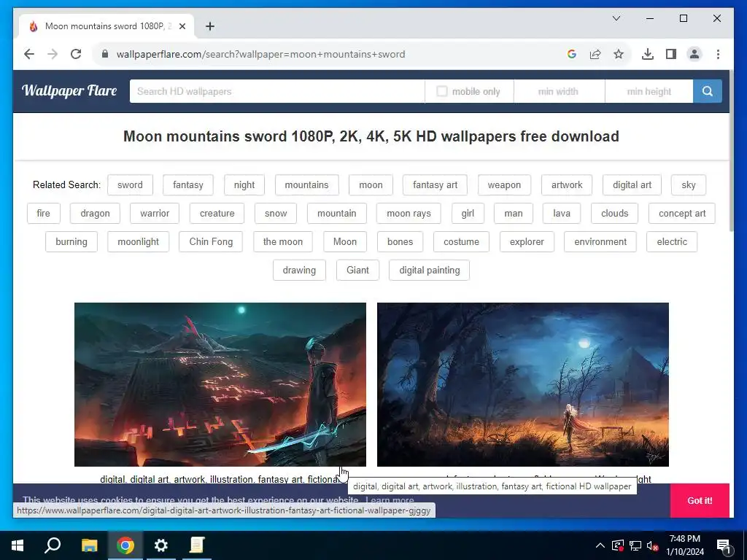Select the 'night' related search tag

pos(244,184)
